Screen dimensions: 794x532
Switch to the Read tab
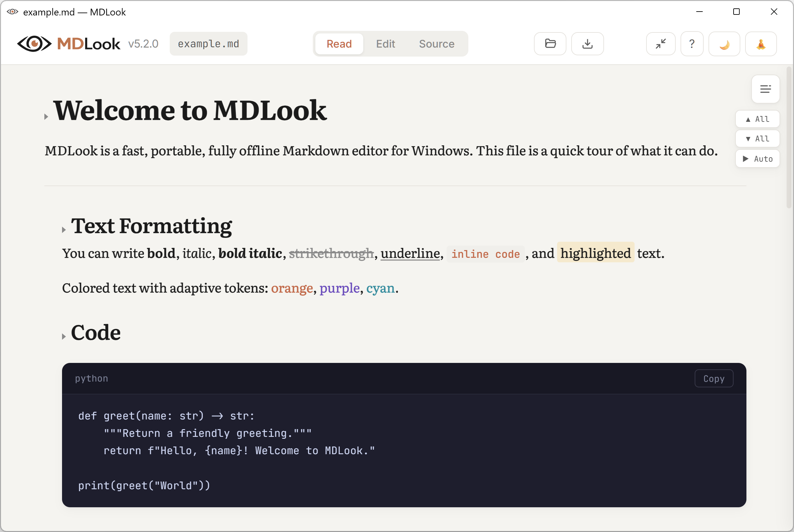pyautogui.click(x=339, y=44)
